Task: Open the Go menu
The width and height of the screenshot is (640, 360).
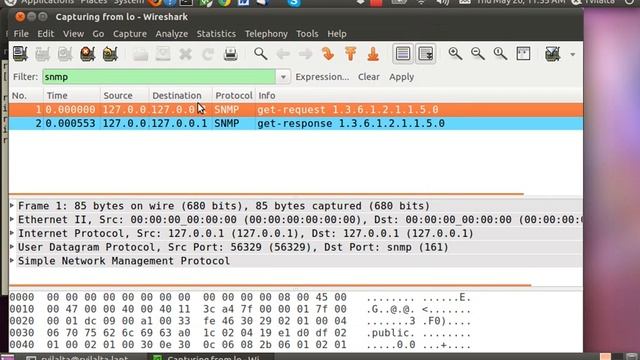Action: coord(98,34)
